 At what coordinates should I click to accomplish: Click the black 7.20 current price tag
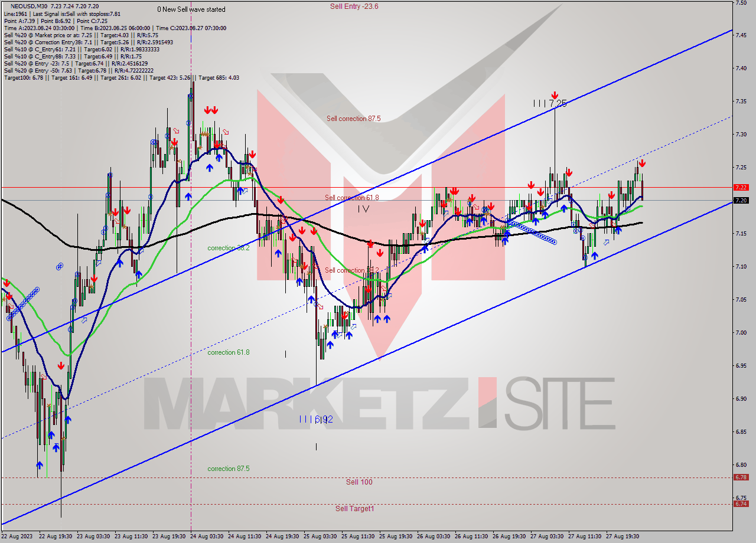[741, 201]
